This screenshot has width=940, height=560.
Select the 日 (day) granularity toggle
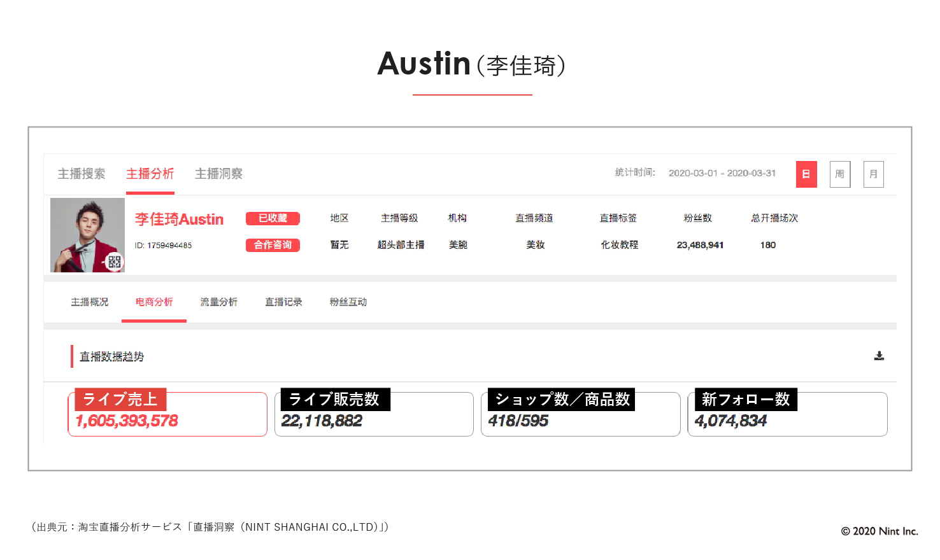coord(806,174)
